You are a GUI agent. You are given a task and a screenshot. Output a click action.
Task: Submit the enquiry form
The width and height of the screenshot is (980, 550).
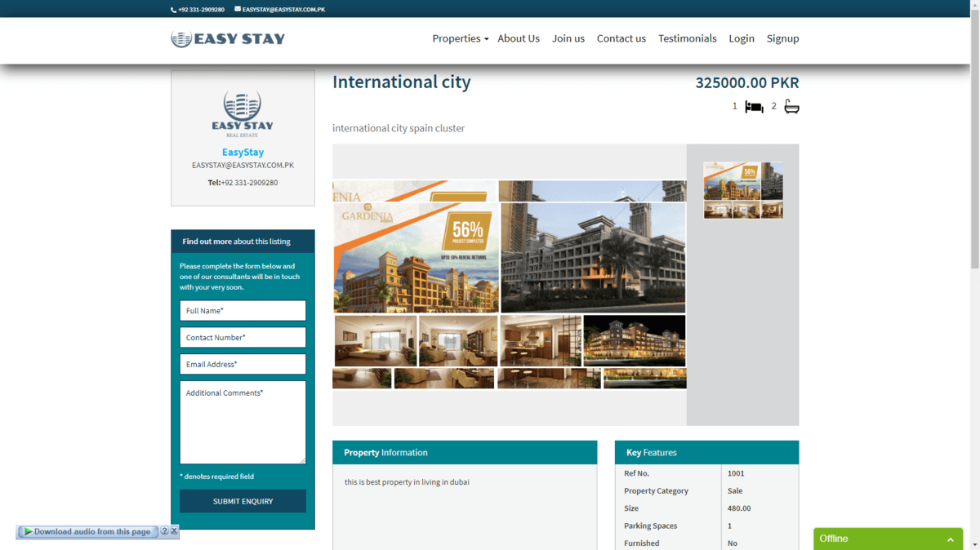point(243,501)
